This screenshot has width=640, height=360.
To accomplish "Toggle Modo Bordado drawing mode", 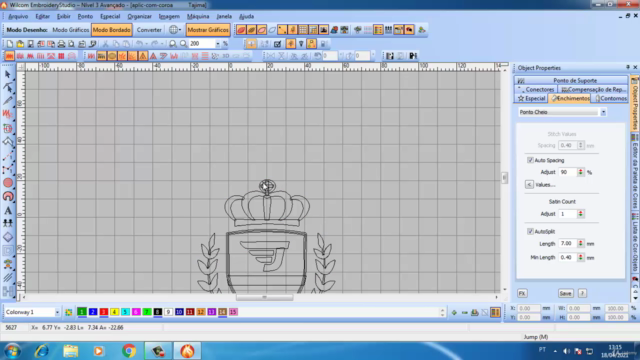I will pos(111,30).
